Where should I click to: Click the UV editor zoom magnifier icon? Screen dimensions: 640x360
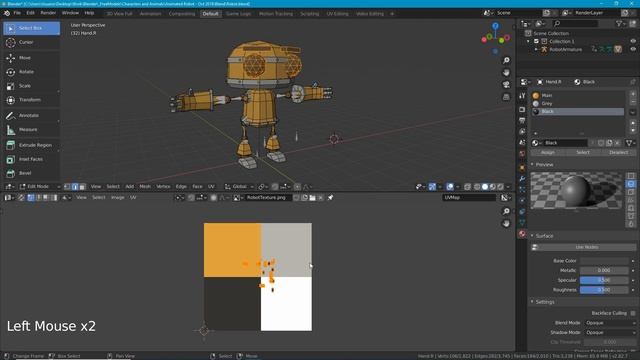(x=506, y=211)
